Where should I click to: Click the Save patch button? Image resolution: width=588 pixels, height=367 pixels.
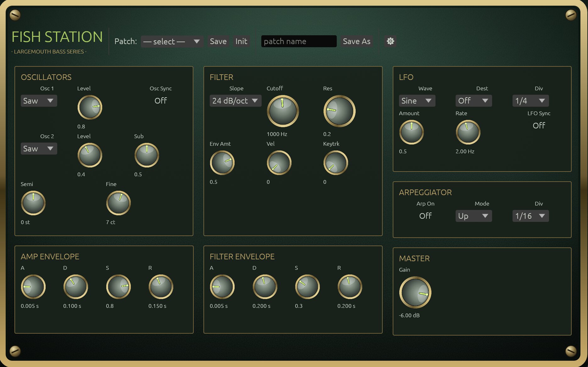click(218, 41)
